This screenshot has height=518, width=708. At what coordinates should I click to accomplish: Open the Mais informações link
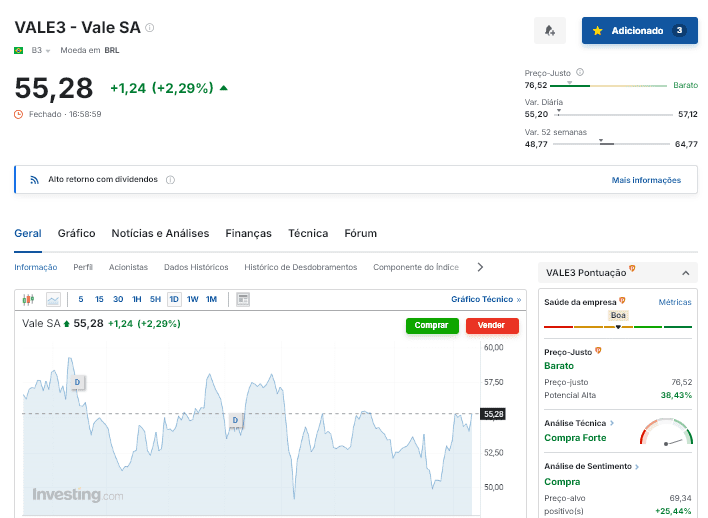[x=646, y=180]
